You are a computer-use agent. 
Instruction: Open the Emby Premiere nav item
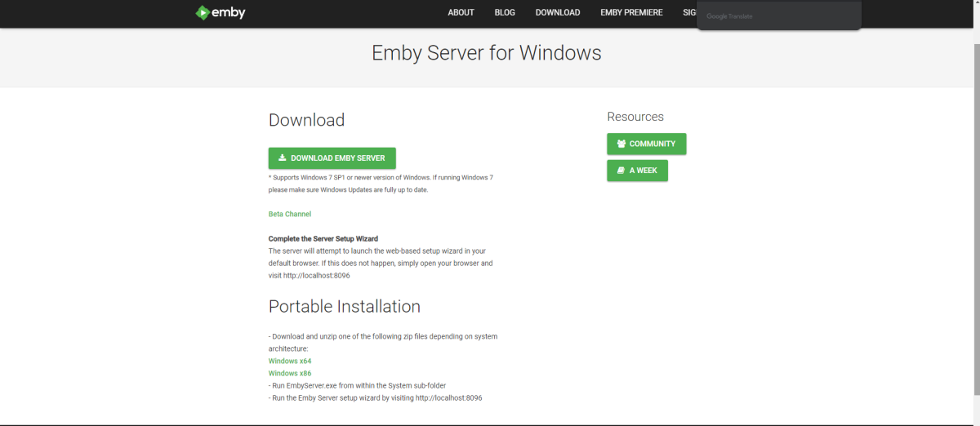(x=631, y=12)
